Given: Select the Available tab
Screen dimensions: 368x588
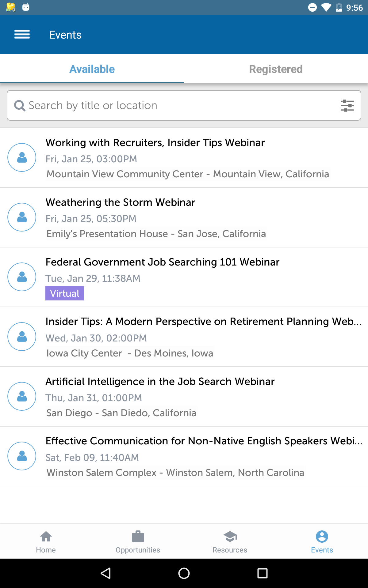Looking at the screenshot, I should point(92,69).
